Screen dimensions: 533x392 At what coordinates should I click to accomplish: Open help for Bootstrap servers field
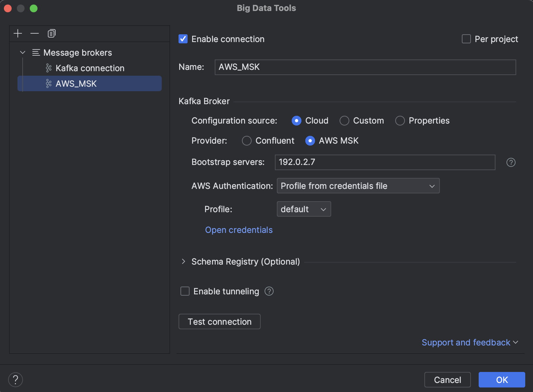pos(511,162)
